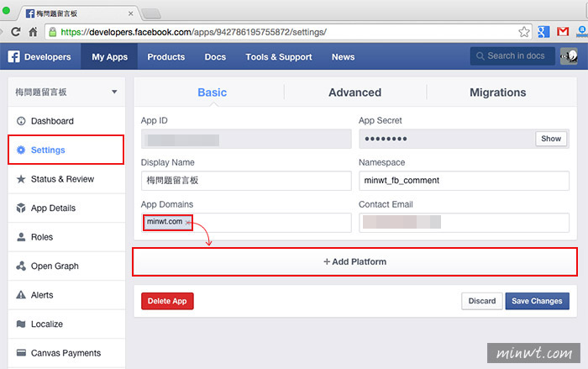Expand the 梅問題留言板 app selector dropdown

[x=114, y=92]
